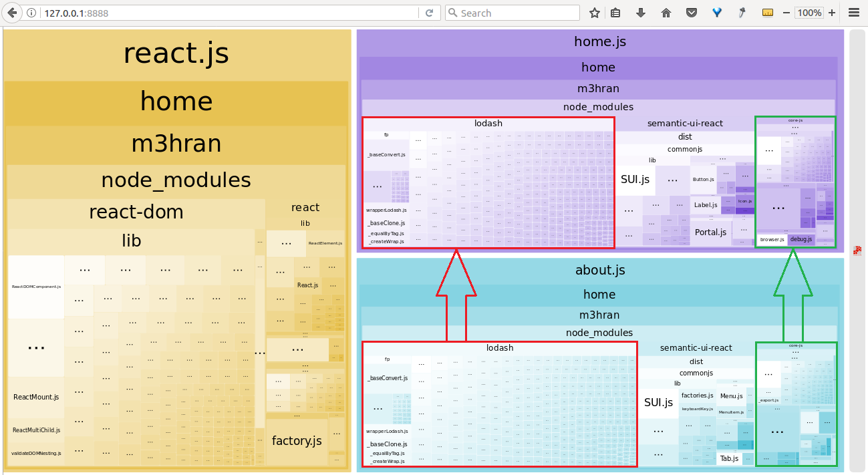Reset zoom via the 100% button
The width and height of the screenshot is (868, 475).
click(x=809, y=13)
